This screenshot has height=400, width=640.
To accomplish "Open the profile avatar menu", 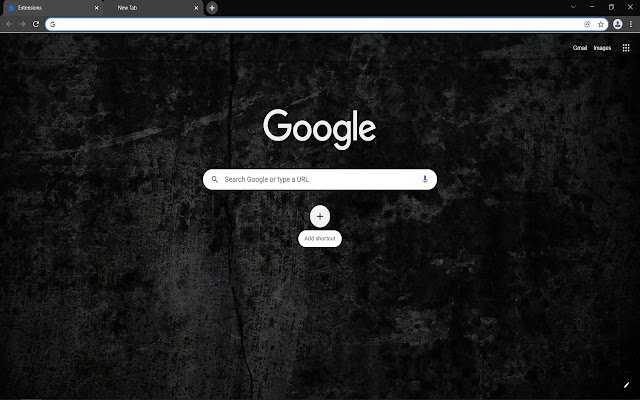I will (x=618, y=24).
